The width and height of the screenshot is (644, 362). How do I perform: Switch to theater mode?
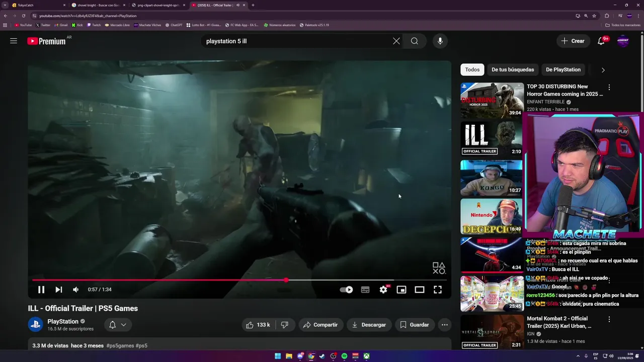coord(420,290)
